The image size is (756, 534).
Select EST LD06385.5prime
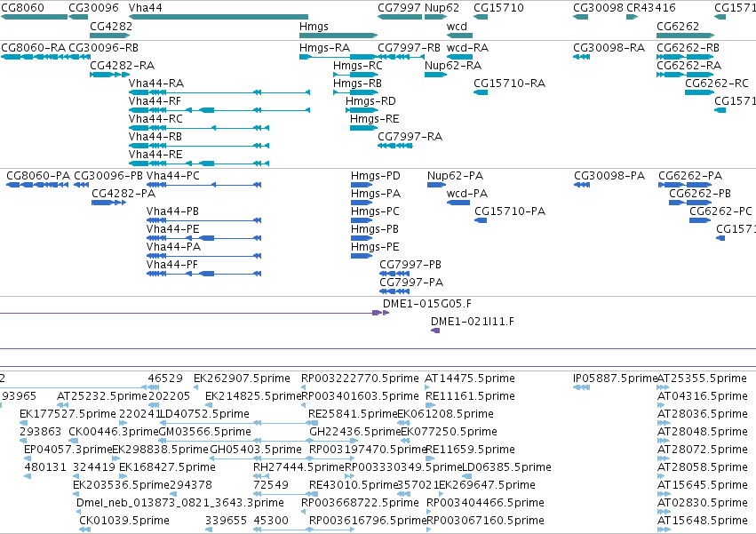point(506,467)
